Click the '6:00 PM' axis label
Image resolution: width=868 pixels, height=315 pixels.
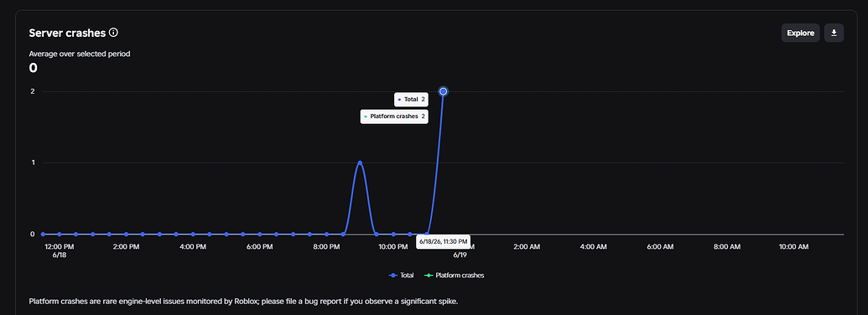click(x=260, y=246)
